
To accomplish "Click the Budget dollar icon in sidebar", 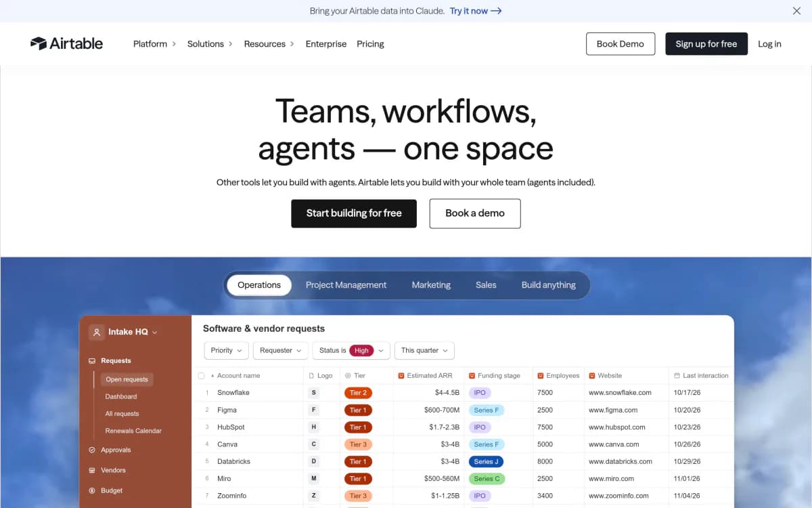I will pos(92,490).
